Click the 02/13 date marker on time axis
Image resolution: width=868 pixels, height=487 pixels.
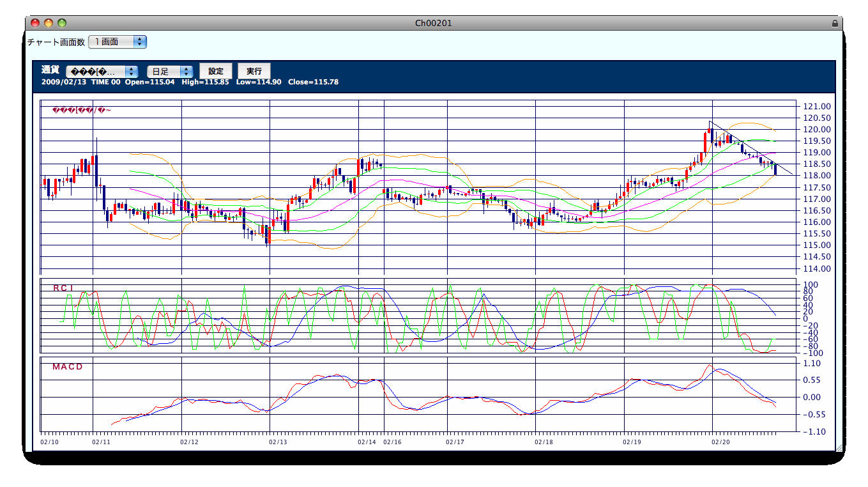tap(278, 442)
